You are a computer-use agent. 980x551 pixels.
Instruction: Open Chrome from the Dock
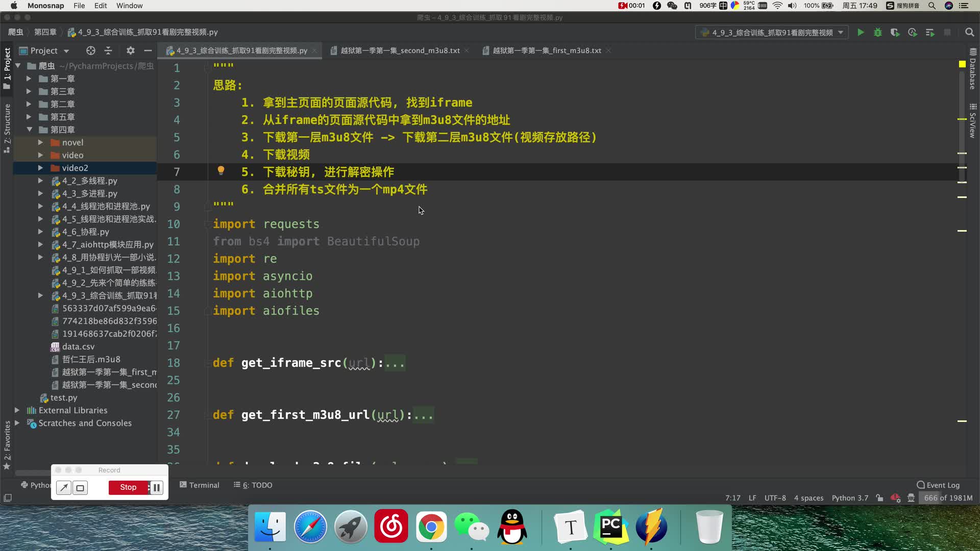click(x=431, y=527)
